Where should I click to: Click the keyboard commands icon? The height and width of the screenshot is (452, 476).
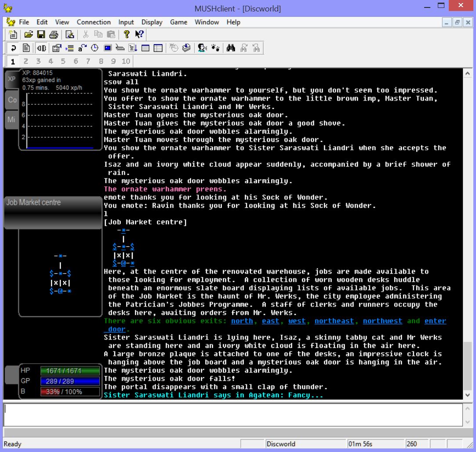tap(120, 48)
